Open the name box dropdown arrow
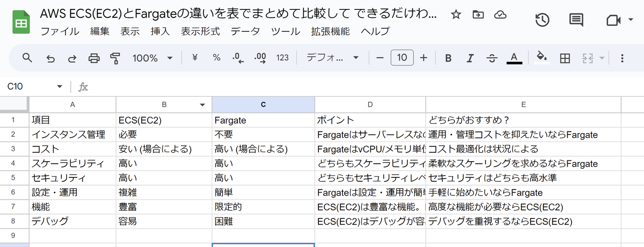This screenshot has height=247, width=644. (x=59, y=87)
